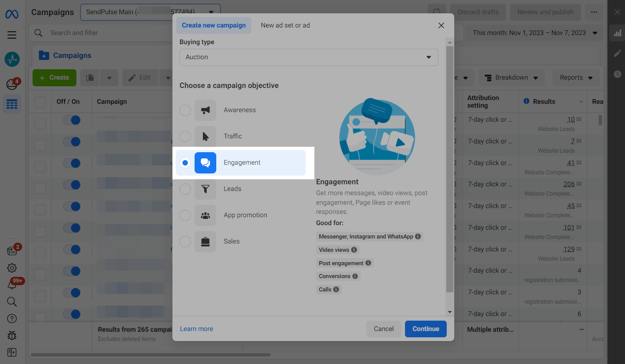Open the Learn more link
Screen dimensions: 625x364
[196, 329]
